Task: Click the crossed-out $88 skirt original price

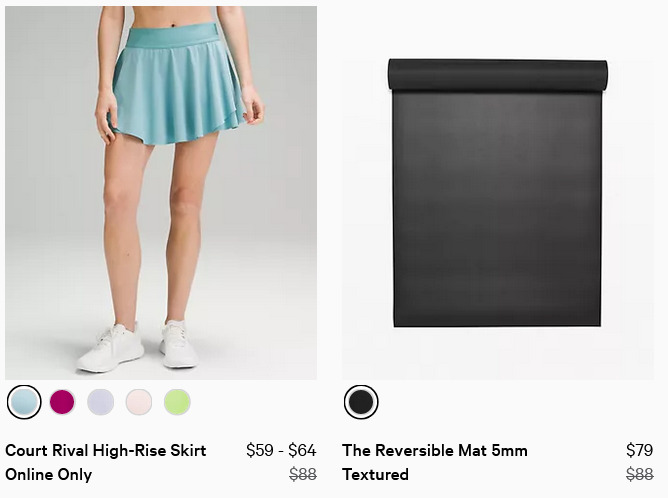Action: point(303,474)
